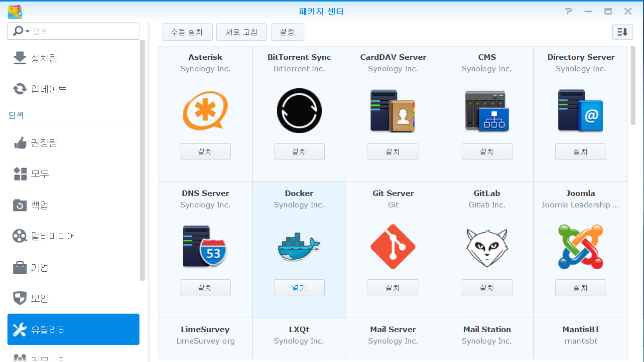The width and height of the screenshot is (644, 362).
Task: Show 모두 packages label
Action: click(x=40, y=174)
